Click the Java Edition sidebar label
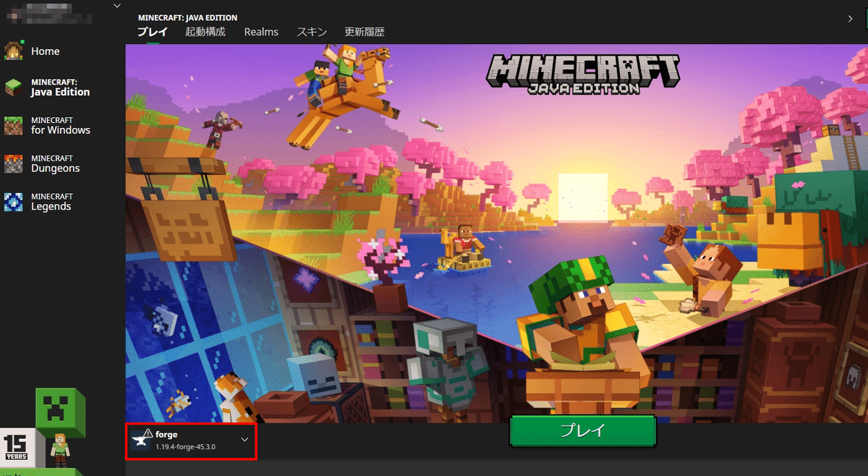The width and height of the screenshot is (868, 476). tap(60, 92)
